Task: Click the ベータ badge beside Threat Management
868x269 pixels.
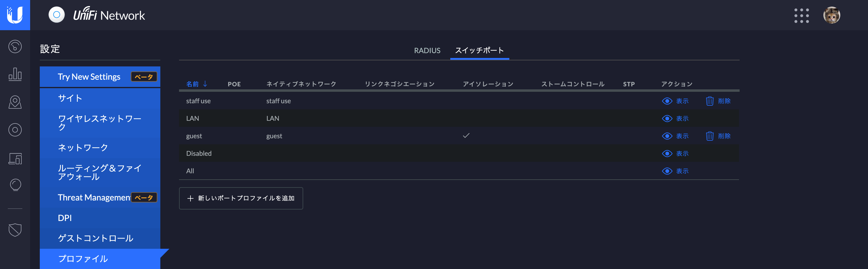Action: (x=144, y=197)
